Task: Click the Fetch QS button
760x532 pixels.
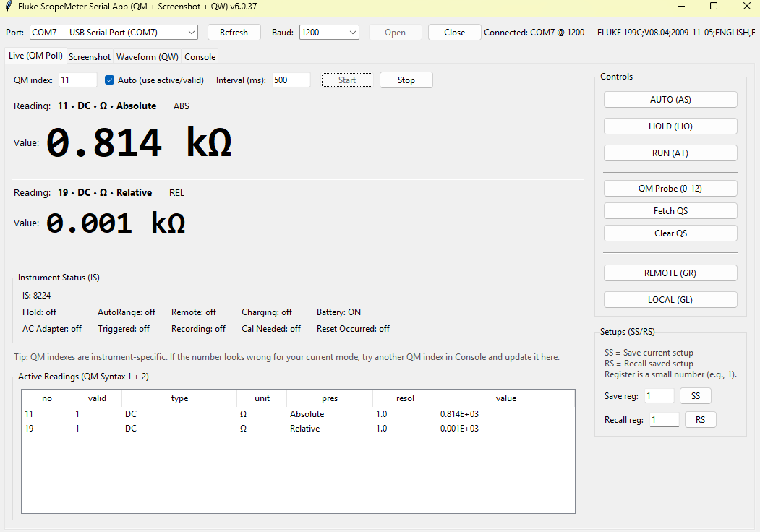Action: tap(670, 211)
